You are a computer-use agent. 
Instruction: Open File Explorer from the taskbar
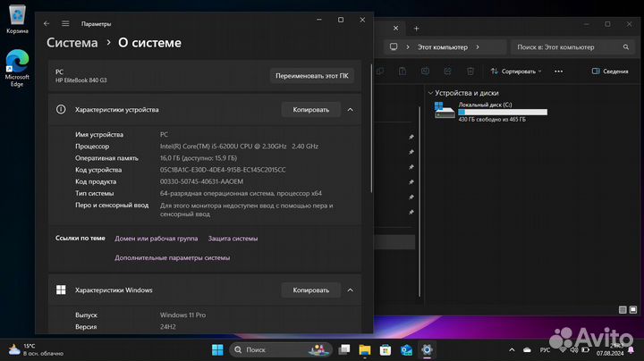[x=365, y=350]
